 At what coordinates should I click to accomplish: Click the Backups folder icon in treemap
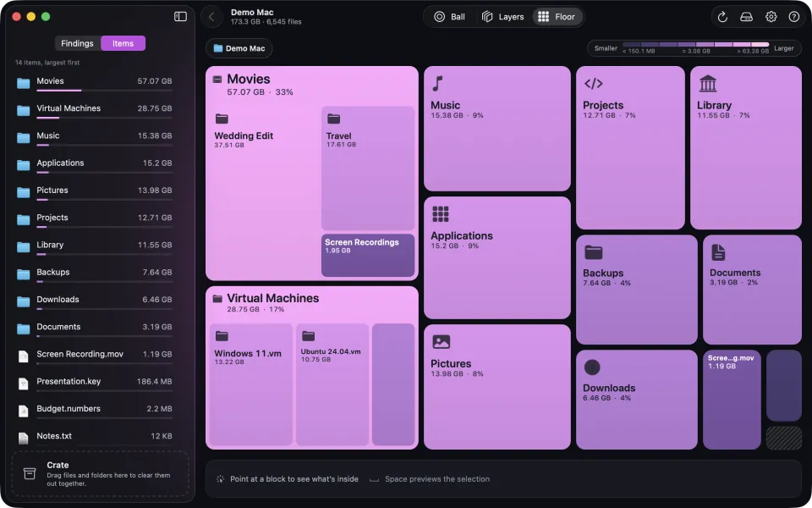pyautogui.click(x=594, y=252)
